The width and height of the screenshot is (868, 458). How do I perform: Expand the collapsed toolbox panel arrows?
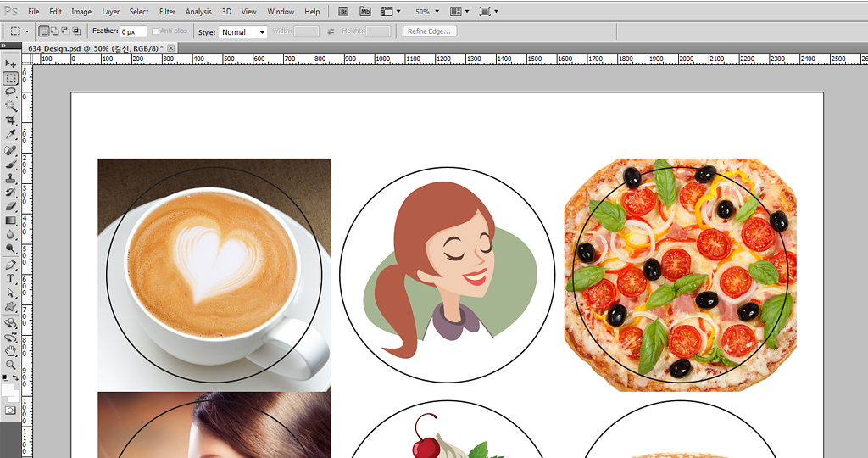point(3,46)
